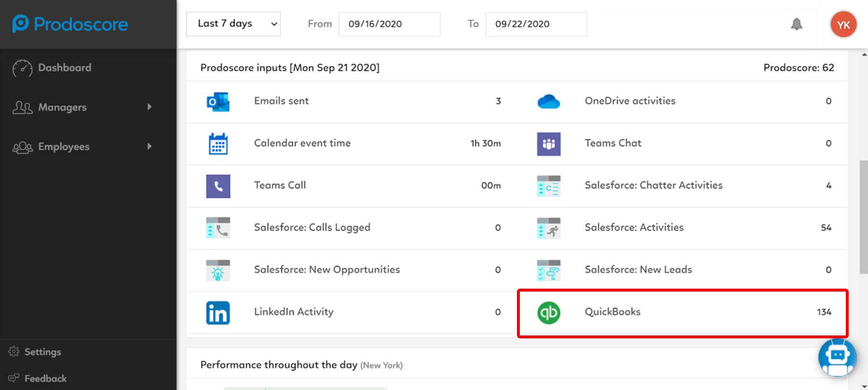Screen dimensions: 868x390
Task: Click the vertical scrollbar thumb
Action: click(x=864, y=217)
